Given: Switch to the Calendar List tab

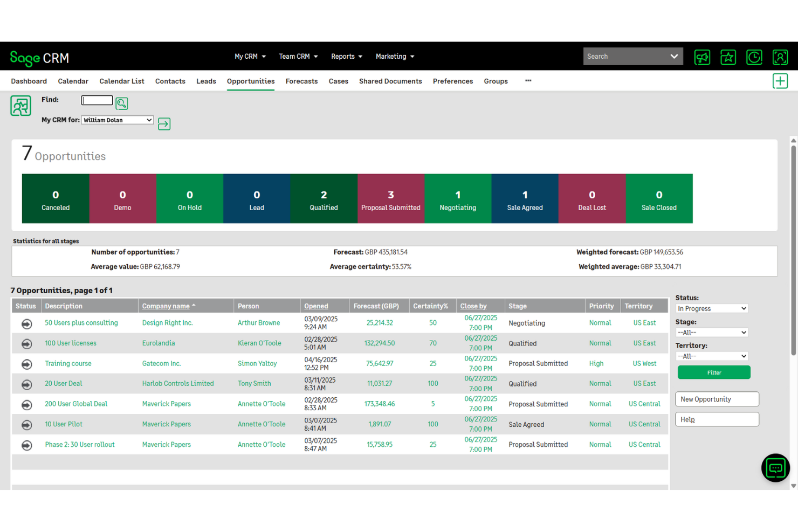Looking at the screenshot, I should 122,81.
